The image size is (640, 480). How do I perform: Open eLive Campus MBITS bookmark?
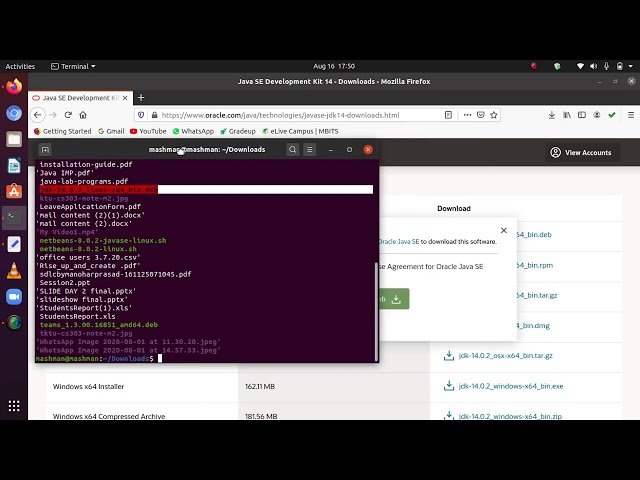pyautogui.click(x=300, y=131)
